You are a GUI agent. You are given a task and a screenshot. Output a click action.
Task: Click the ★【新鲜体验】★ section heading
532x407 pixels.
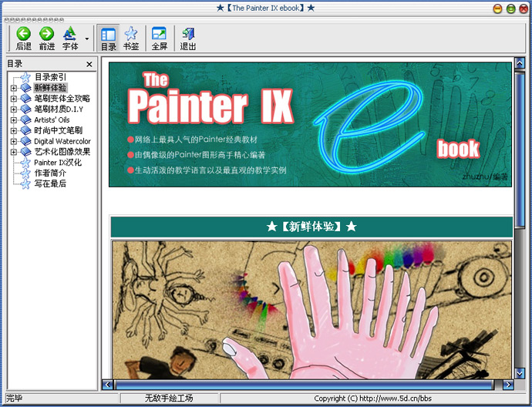click(311, 227)
